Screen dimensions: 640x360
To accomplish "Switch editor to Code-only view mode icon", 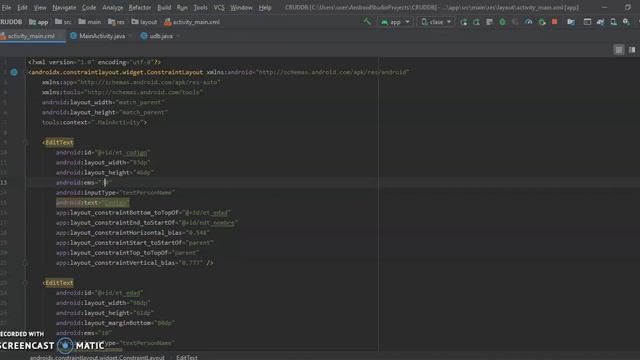I will pyautogui.click(x=619, y=50).
